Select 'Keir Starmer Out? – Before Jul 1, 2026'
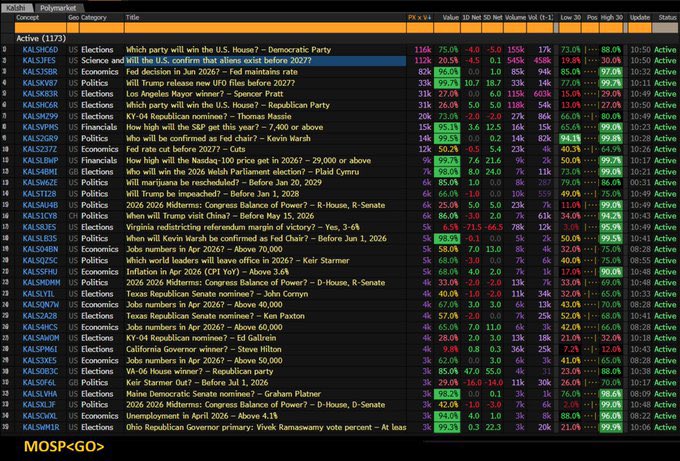The image size is (680, 461). click(x=197, y=383)
